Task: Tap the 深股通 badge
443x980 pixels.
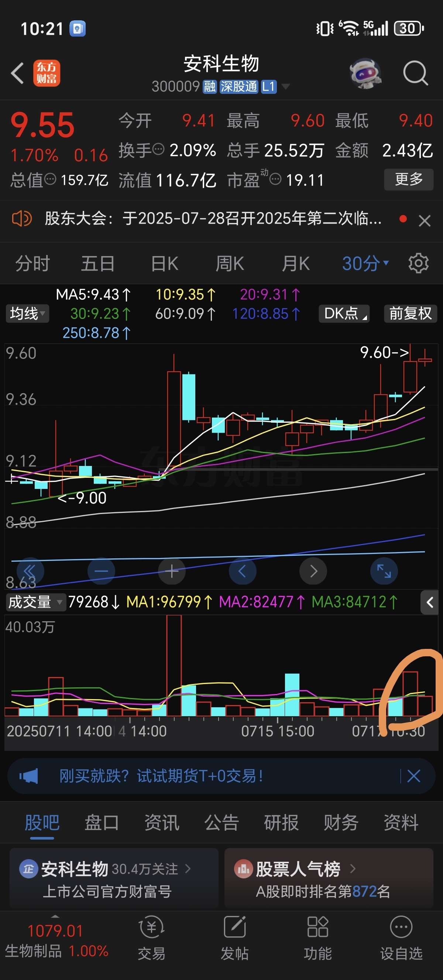Action: [x=238, y=87]
